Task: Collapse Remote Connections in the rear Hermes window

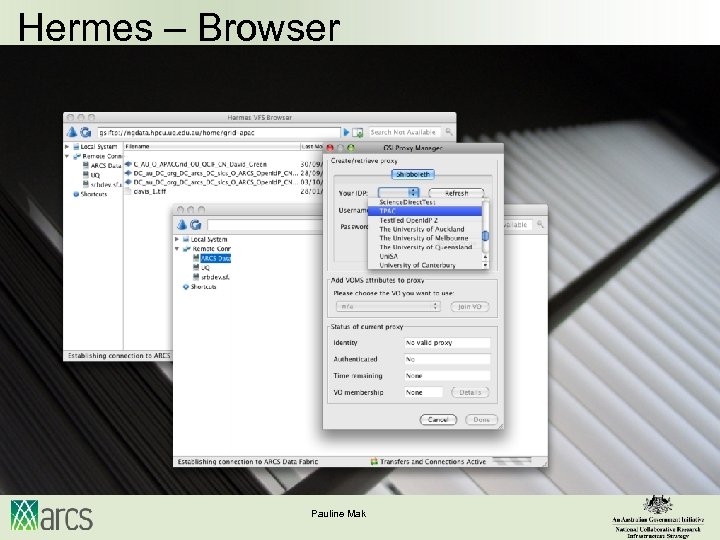Action: 67,156
